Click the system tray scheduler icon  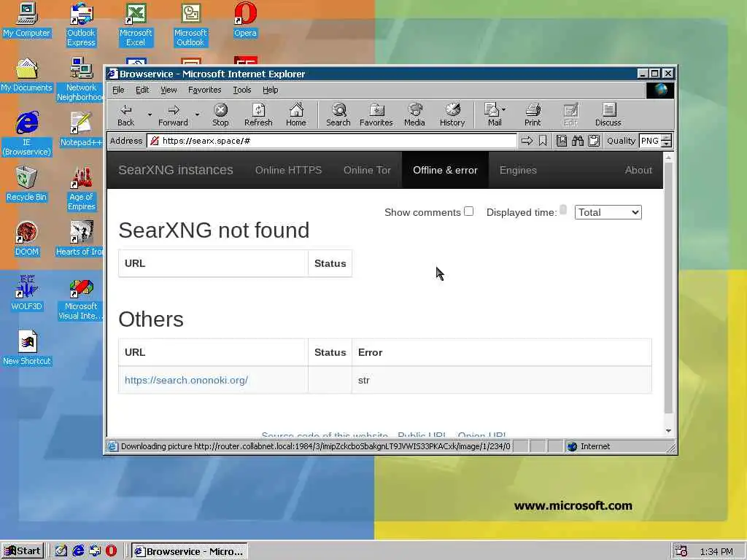click(681, 551)
